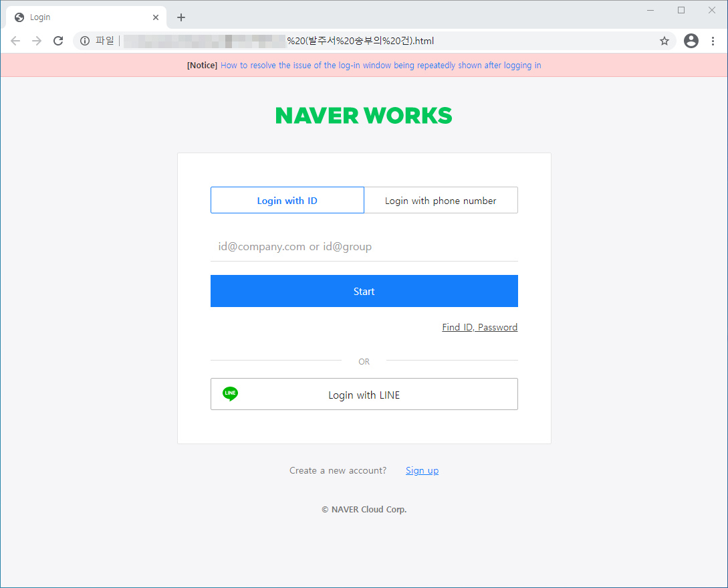Select the Login with ID tab
728x588 pixels.
pyautogui.click(x=287, y=200)
